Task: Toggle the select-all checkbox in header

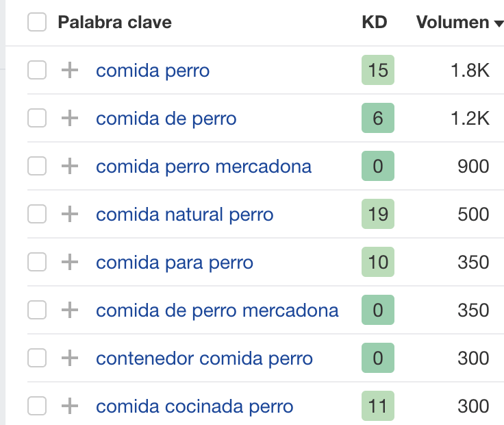Action: (x=37, y=23)
